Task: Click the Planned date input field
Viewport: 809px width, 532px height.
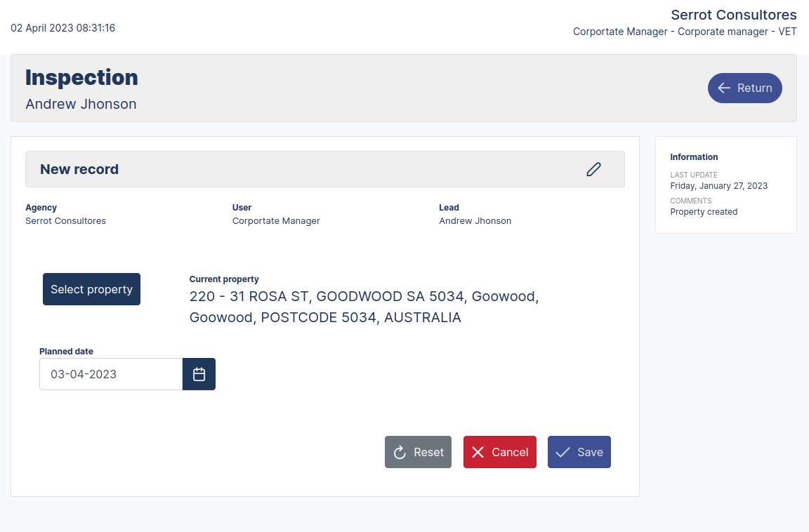Action: (111, 374)
